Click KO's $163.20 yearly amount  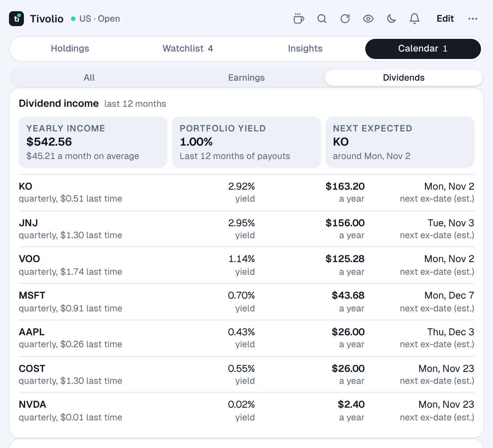tap(345, 186)
